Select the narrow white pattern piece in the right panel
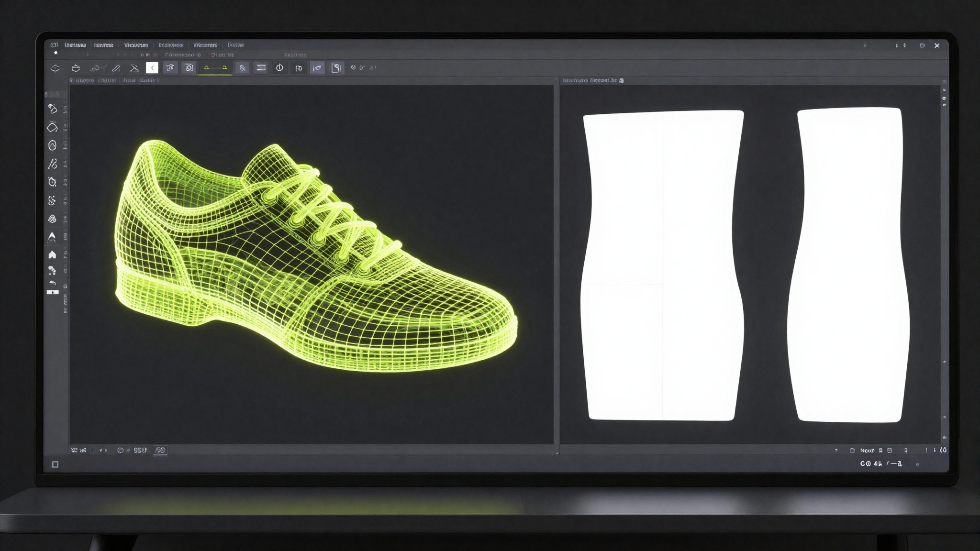 point(849,264)
